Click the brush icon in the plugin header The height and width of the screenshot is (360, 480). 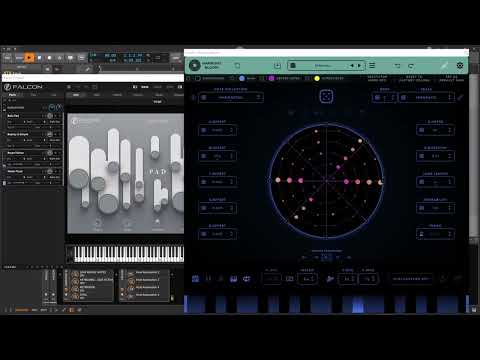tap(444, 66)
